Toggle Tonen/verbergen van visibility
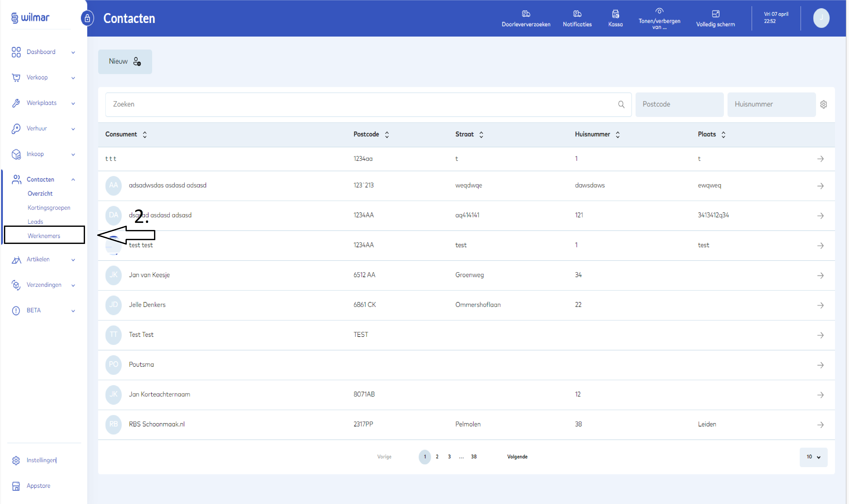This screenshot has width=851, height=504. (659, 18)
